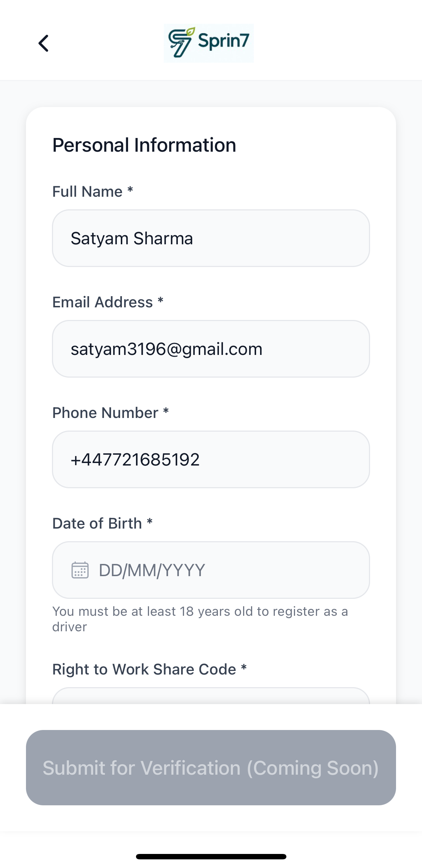Click the Phone Number label text
This screenshot has width=422, height=868.
tap(105, 413)
